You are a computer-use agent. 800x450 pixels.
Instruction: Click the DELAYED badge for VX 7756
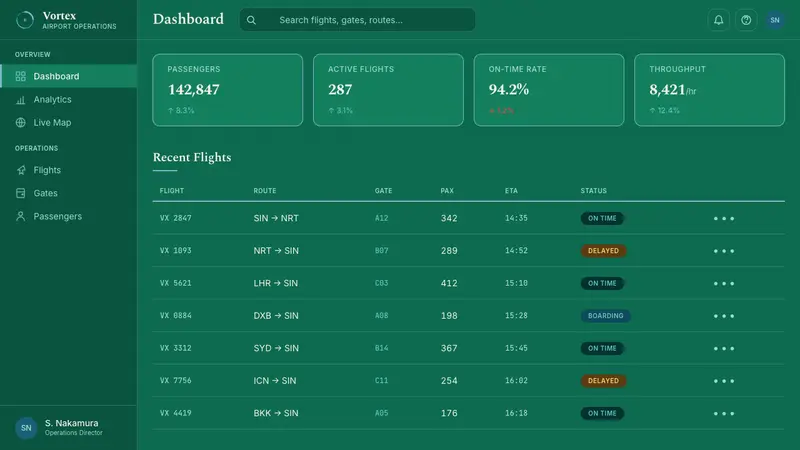(603, 381)
